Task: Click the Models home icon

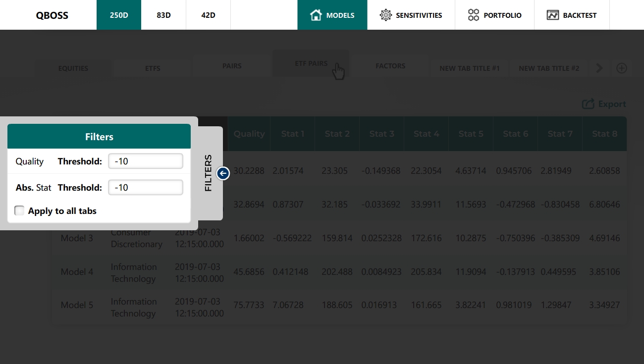Action: [x=316, y=15]
